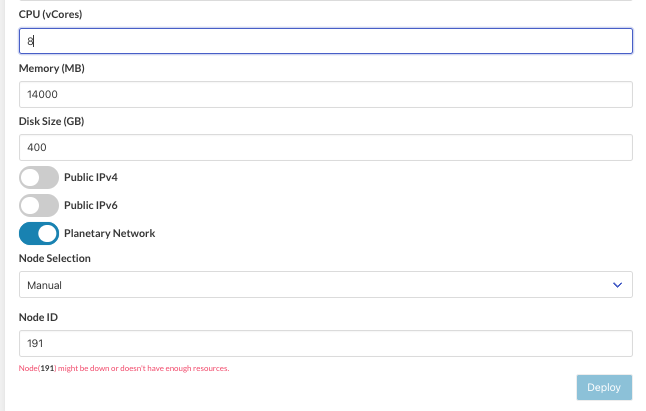Enable the Public IPv6 toggle
The image size is (646, 411).
pos(39,206)
